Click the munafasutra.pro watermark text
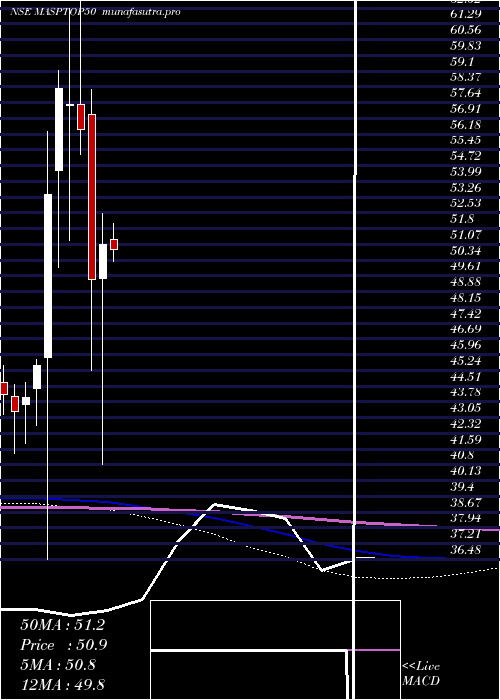Screen dimensions: 500x700 [142, 12]
